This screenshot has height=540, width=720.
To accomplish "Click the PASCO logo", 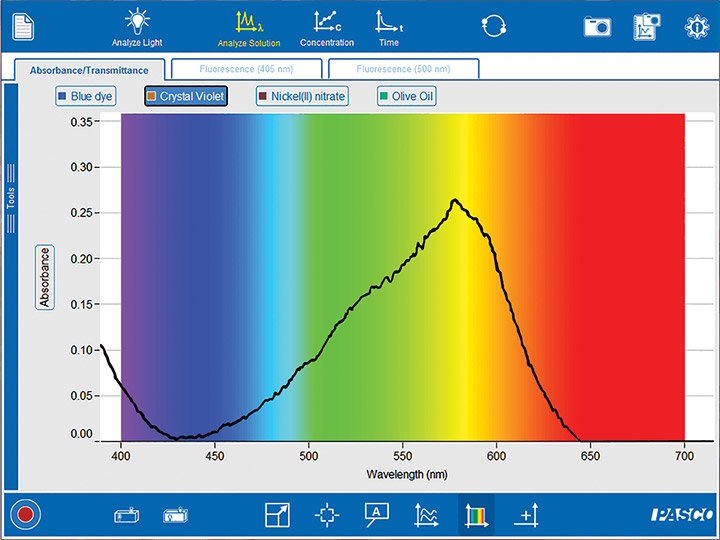I will point(681,515).
